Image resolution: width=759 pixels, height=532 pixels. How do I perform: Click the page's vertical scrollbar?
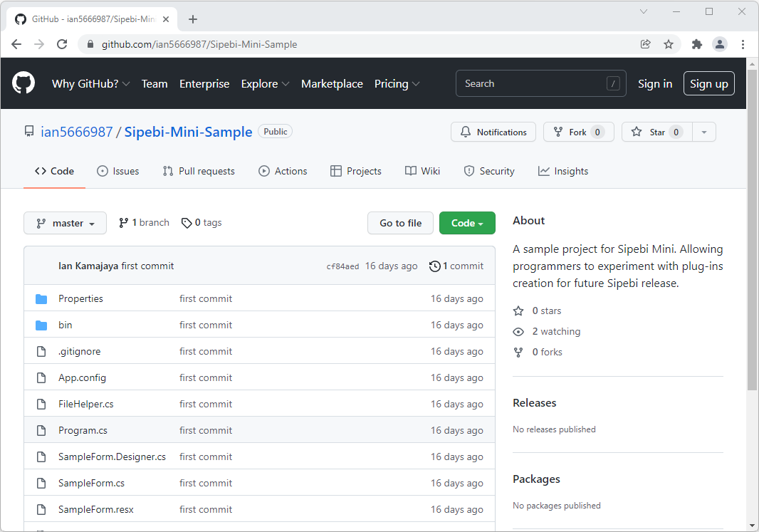click(x=753, y=228)
